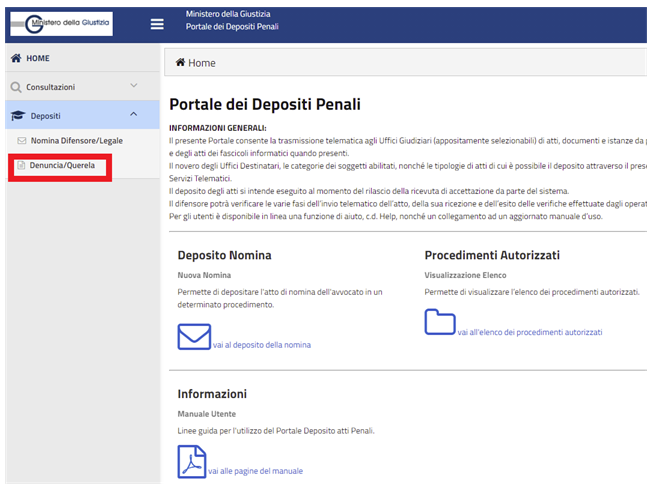Expand the Consultazioni section chevron
This screenshot has height=500, width=660.
(134, 87)
